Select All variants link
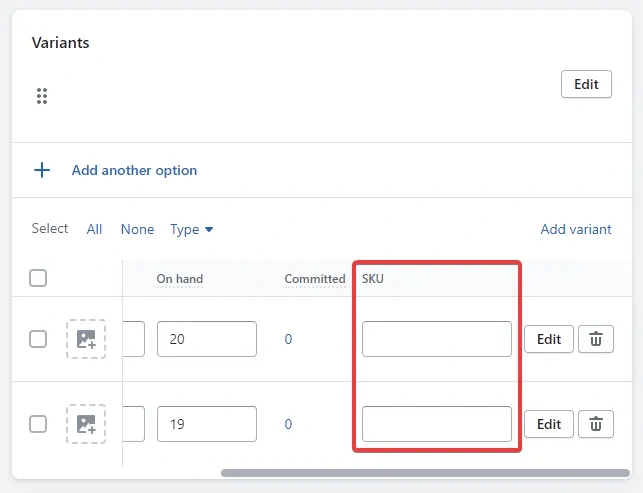643x493 pixels. pyautogui.click(x=94, y=229)
